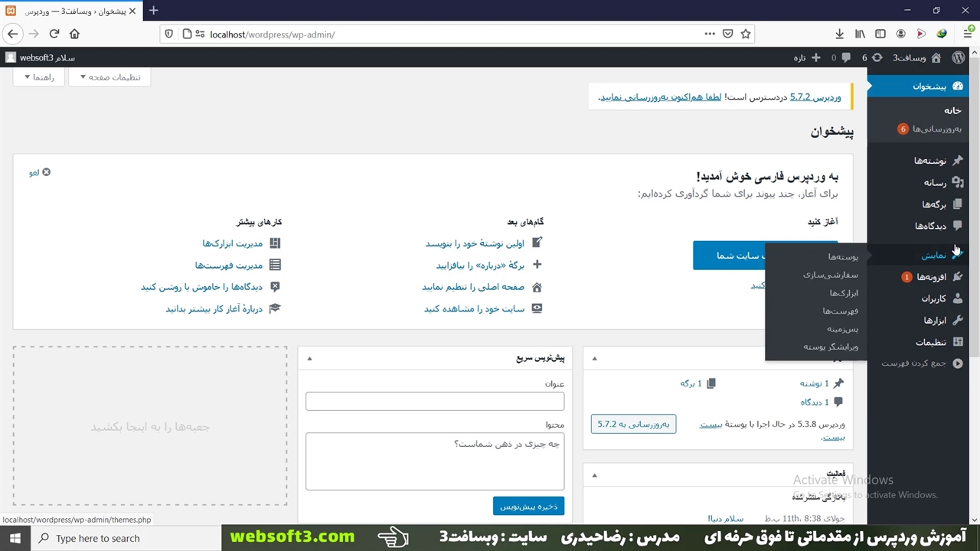The width and height of the screenshot is (980, 551).
Task: Reload the page with the refresh button
Action: [x=54, y=34]
